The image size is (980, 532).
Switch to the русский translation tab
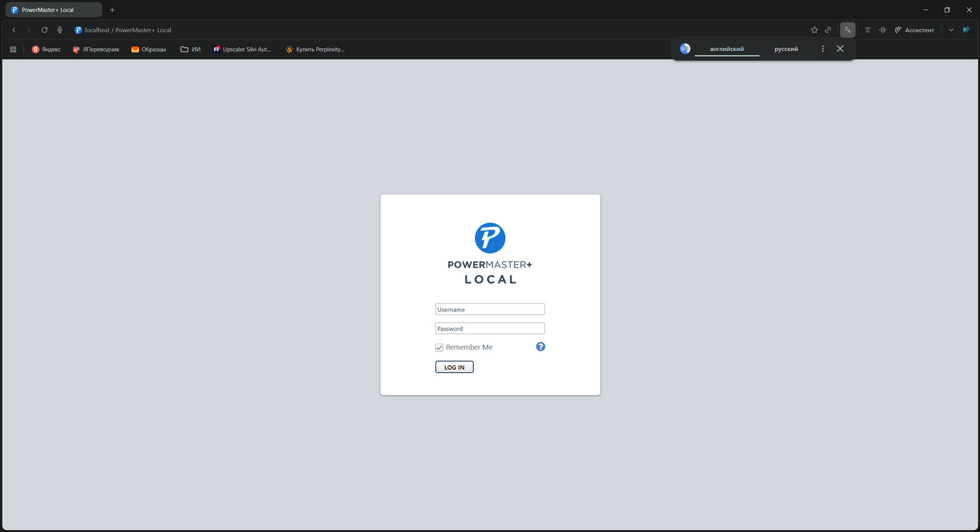click(786, 49)
